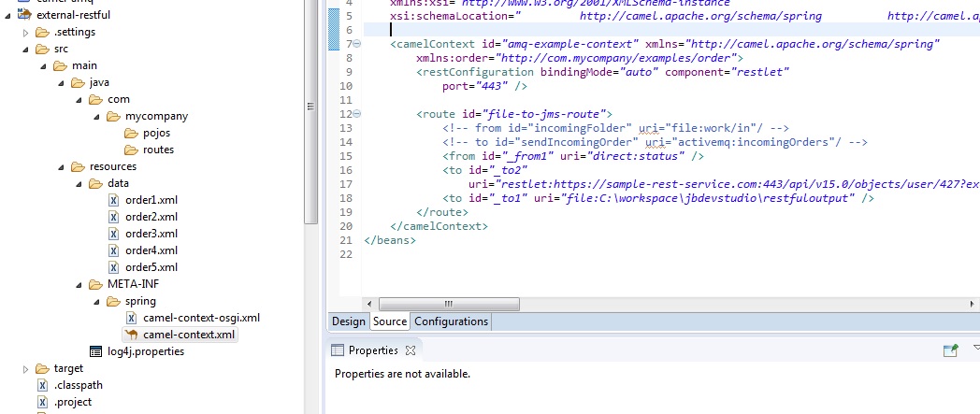
Task: Collapse the mycompany folder
Action: (97, 116)
